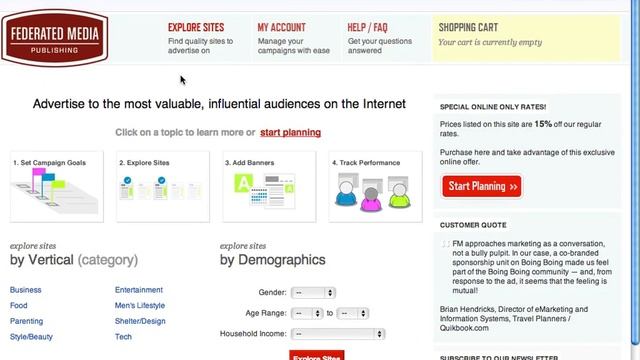Browse the Men's Lifestyle vertical

pyautogui.click(x=140, y=305)
